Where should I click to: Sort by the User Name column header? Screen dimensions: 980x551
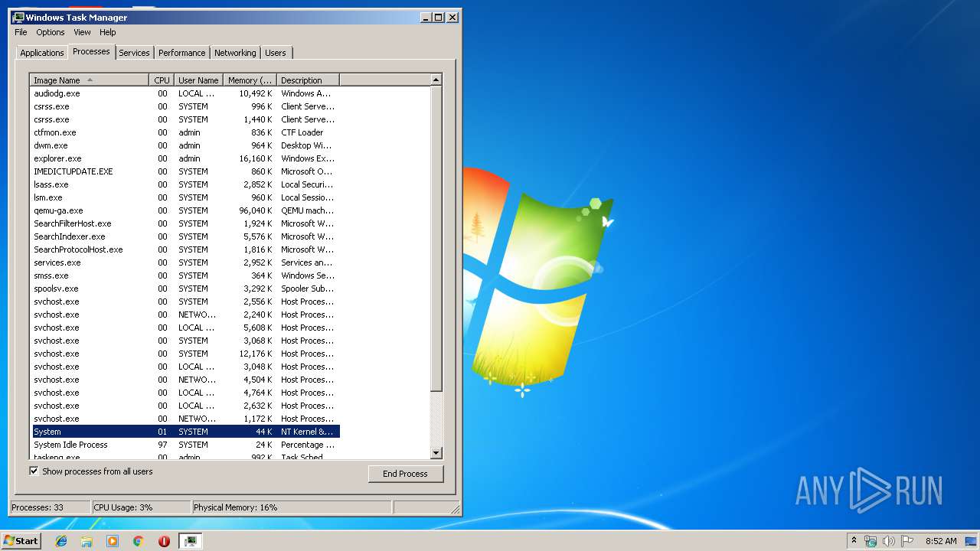coord(198,80)
